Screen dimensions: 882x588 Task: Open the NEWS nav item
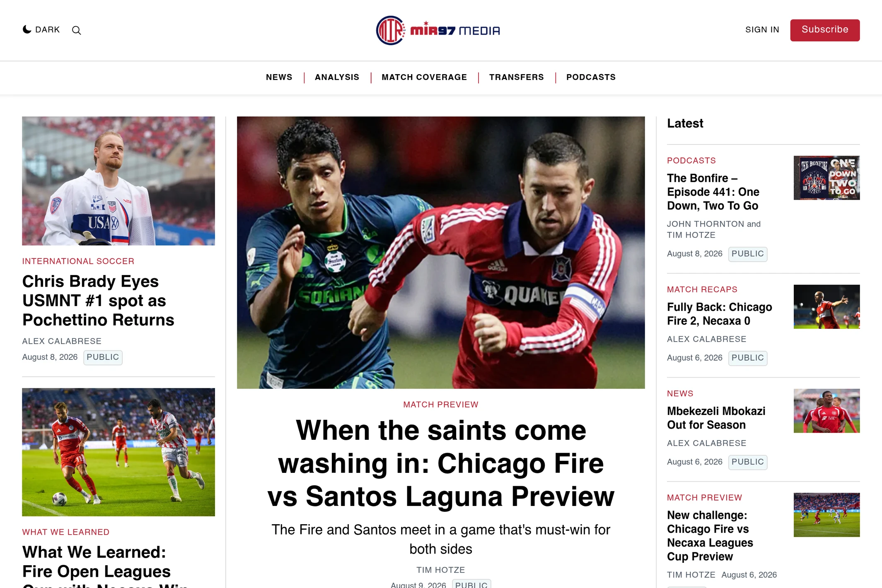(279, 77)
